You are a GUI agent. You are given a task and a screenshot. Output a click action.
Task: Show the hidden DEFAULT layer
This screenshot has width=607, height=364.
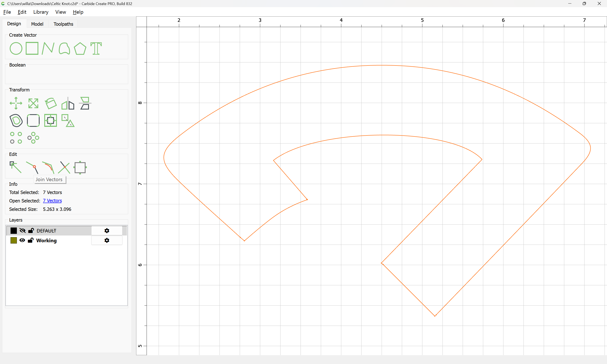click(x=22, y=231)
